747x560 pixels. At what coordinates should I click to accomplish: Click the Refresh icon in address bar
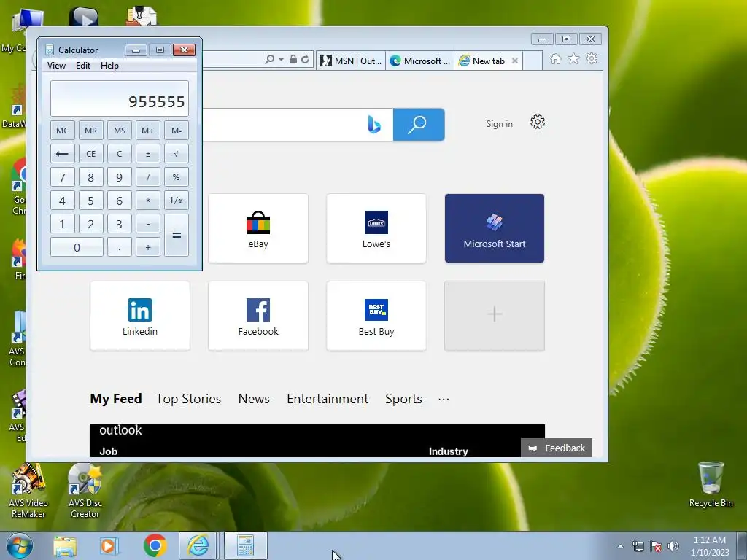click(305, 60)
